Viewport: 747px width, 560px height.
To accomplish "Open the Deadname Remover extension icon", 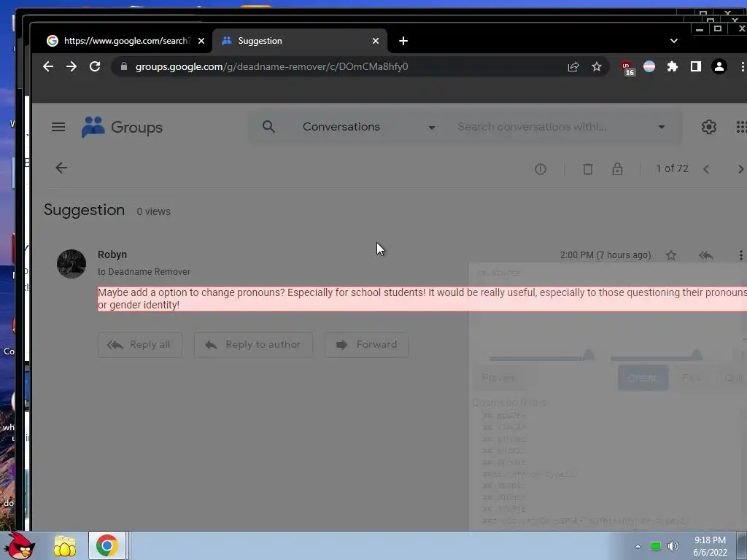I will (x=649, y=66).
